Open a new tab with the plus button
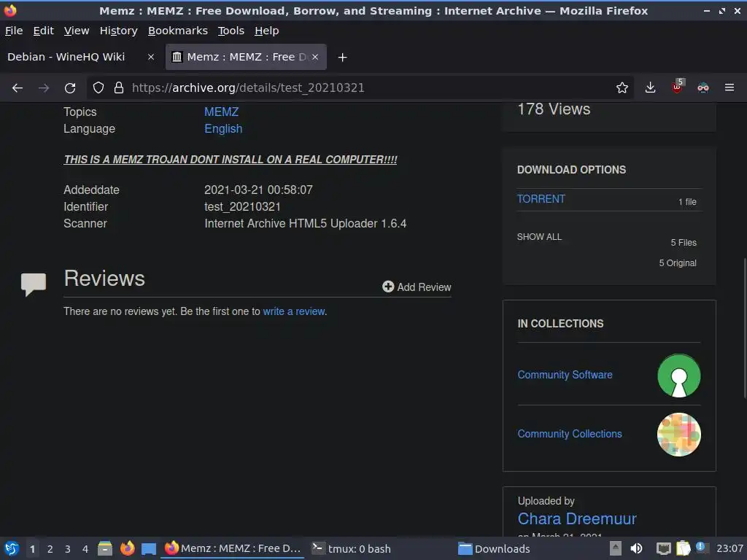The height and width of the screenshot is (560, 747). [x=342, y=57]
